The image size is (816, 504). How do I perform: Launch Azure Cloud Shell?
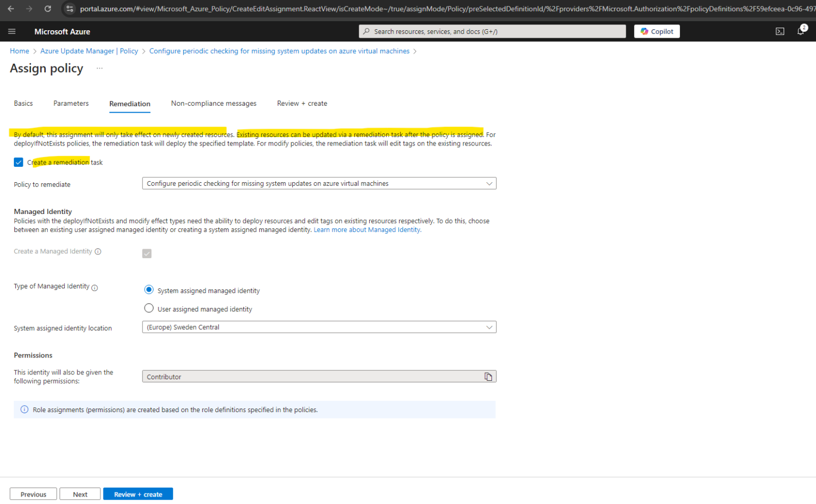[780, 31]
